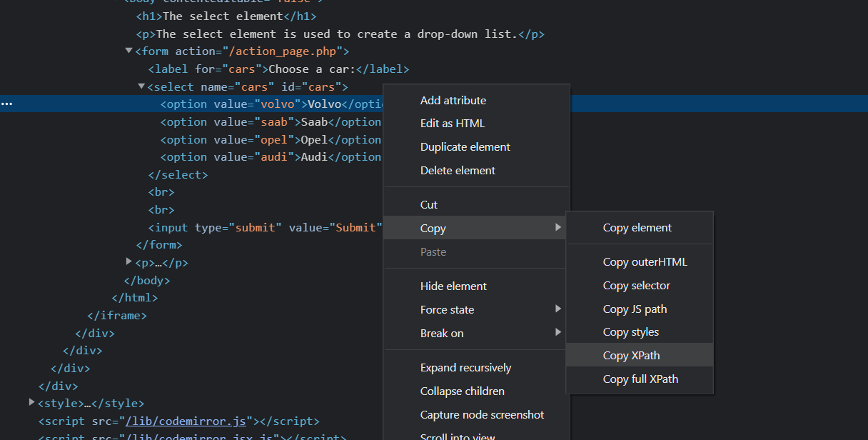Collapse the select cars element
Image resolution: width=868 pixels, height=440 pixels.
(x=141, y=86)
